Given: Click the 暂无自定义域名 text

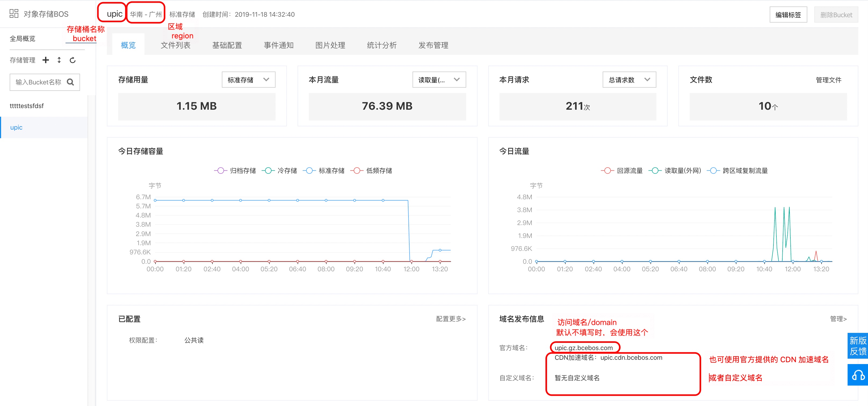Looking at the screenshot, I should (x=577, y=378).
